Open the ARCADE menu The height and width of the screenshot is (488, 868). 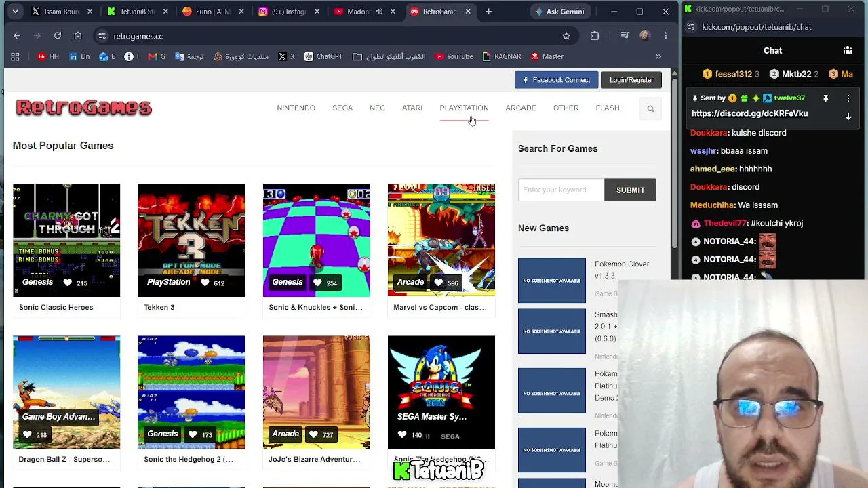(x=521, y=108)
